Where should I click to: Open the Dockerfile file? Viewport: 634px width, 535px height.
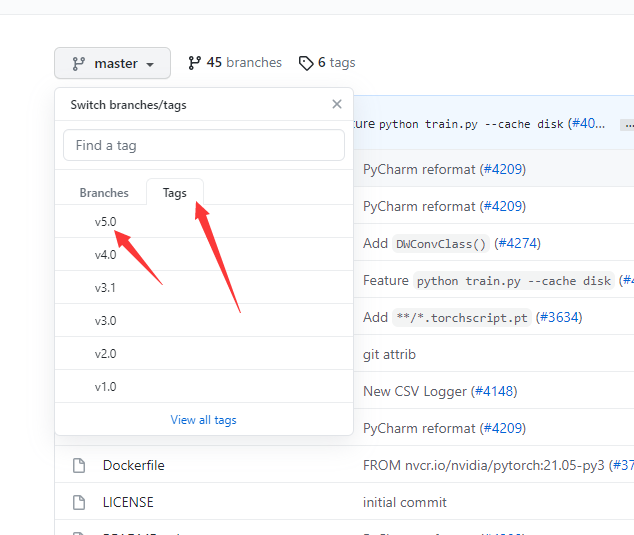133,465
